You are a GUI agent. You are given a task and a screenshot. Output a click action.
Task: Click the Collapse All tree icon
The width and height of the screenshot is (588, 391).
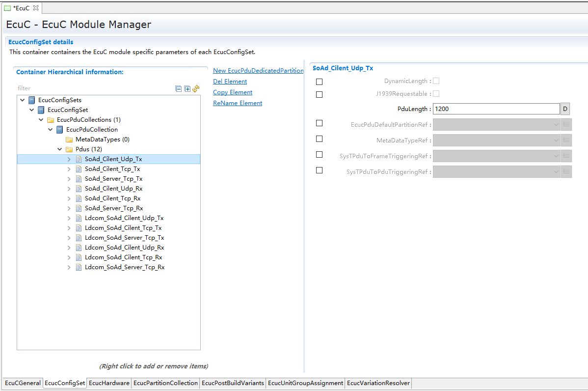(x=179, y=89)
